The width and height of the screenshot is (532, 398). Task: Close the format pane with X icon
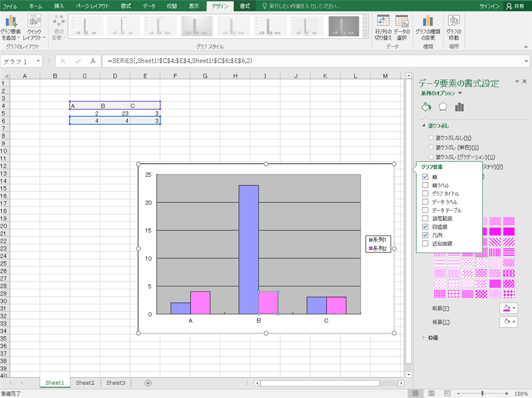pyautogui.click(x=525, y=82)
